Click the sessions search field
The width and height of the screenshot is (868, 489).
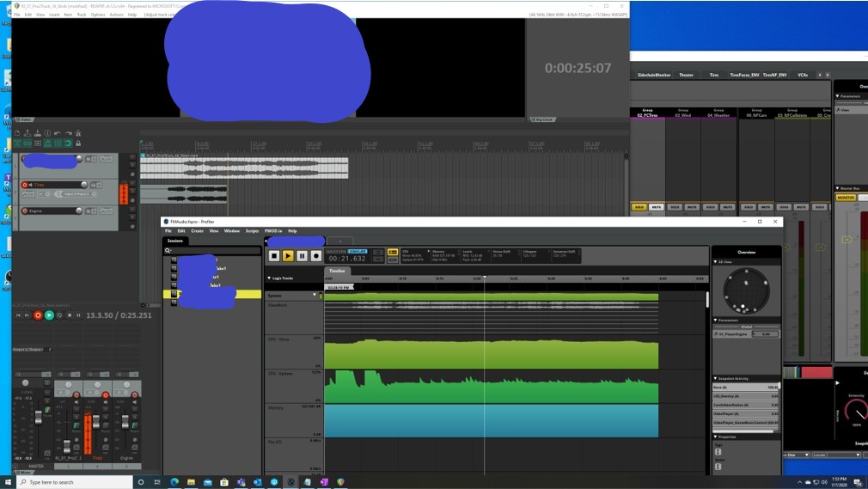213,251
